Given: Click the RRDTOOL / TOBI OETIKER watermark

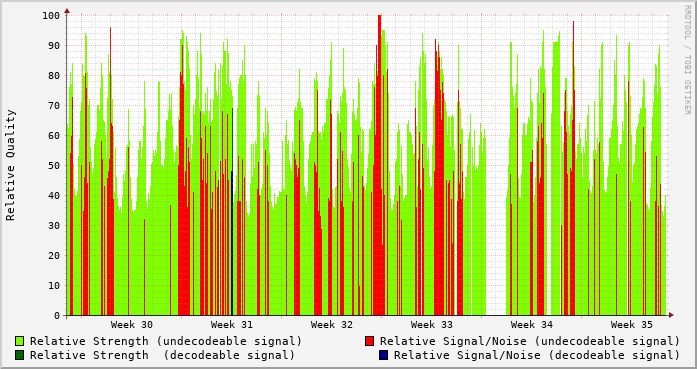Looking at the screenshot, I should [x=687, y=60].
